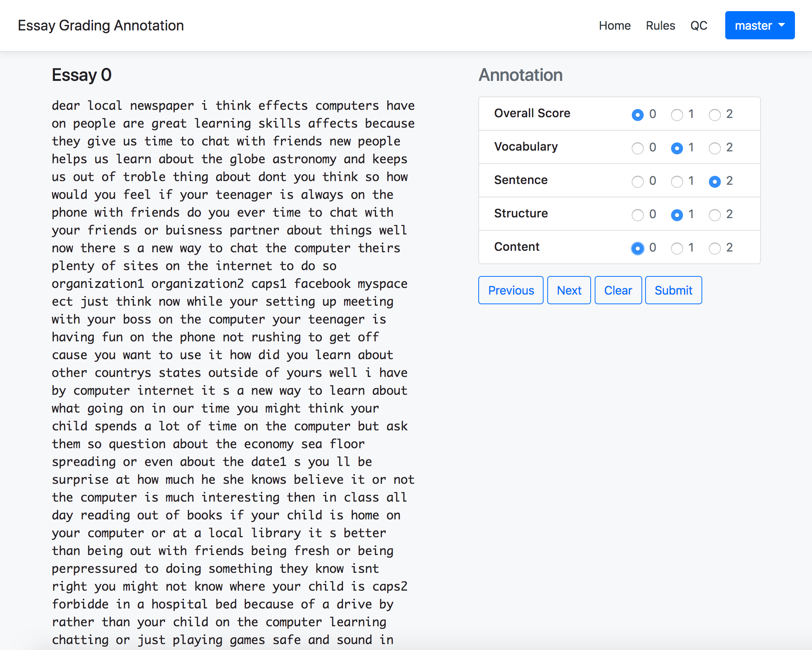Choose Sentence score 0
Viewport: 812px width, 650px height.
637,182
